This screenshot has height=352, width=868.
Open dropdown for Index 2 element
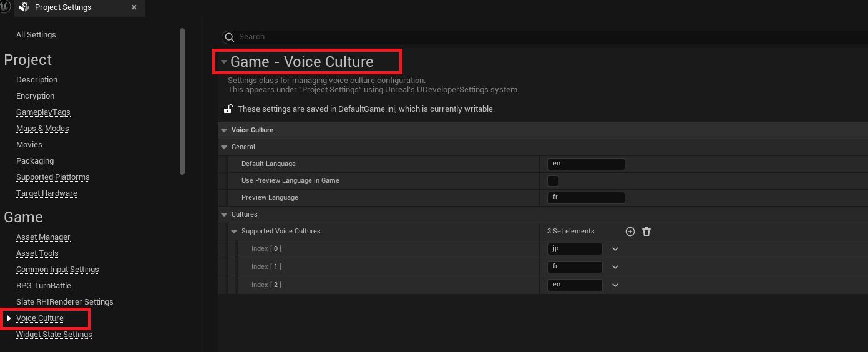(x=615, y=285)
